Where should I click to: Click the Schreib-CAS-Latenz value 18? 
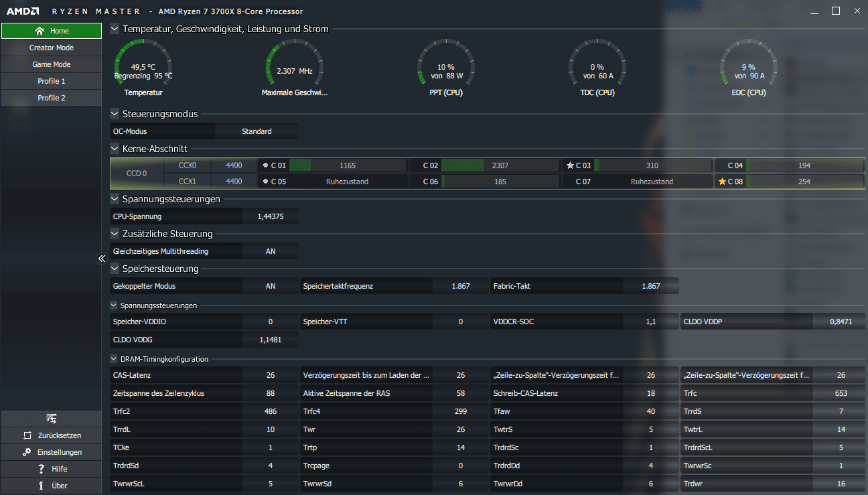click(x=651, y=393)
